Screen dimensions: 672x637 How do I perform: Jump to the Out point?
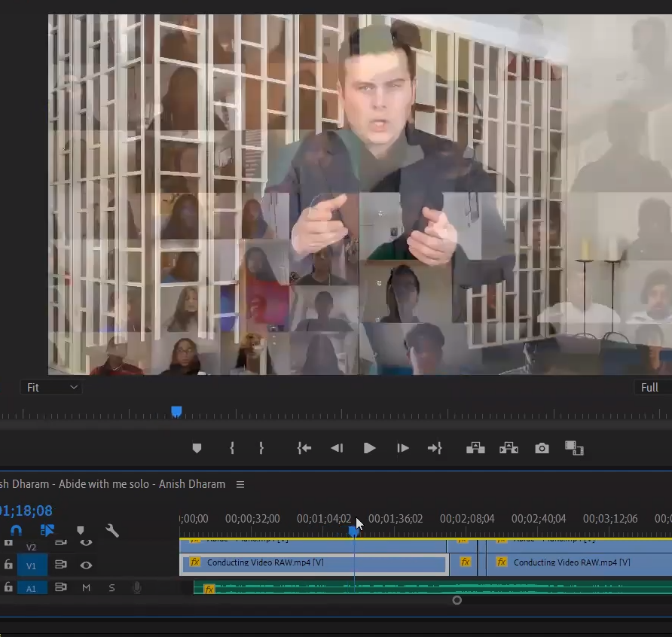click(x=435, y=449)
